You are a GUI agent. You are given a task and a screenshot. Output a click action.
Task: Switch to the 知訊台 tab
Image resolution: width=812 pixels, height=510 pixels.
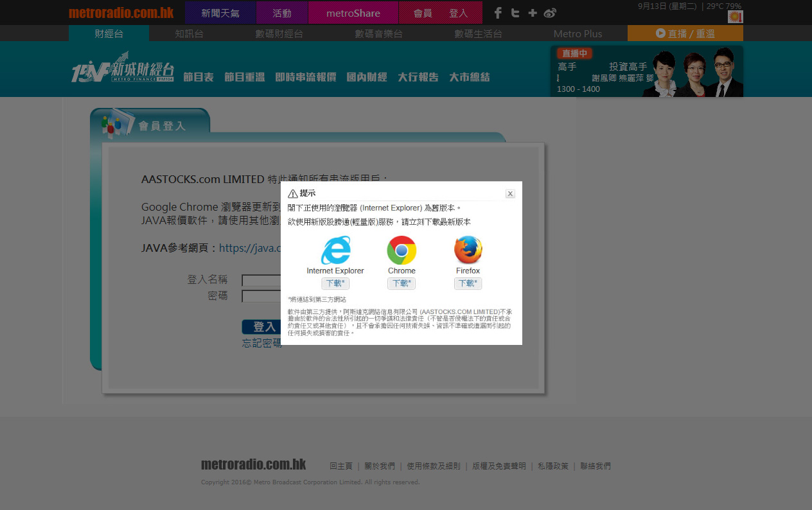coord(189,33)
